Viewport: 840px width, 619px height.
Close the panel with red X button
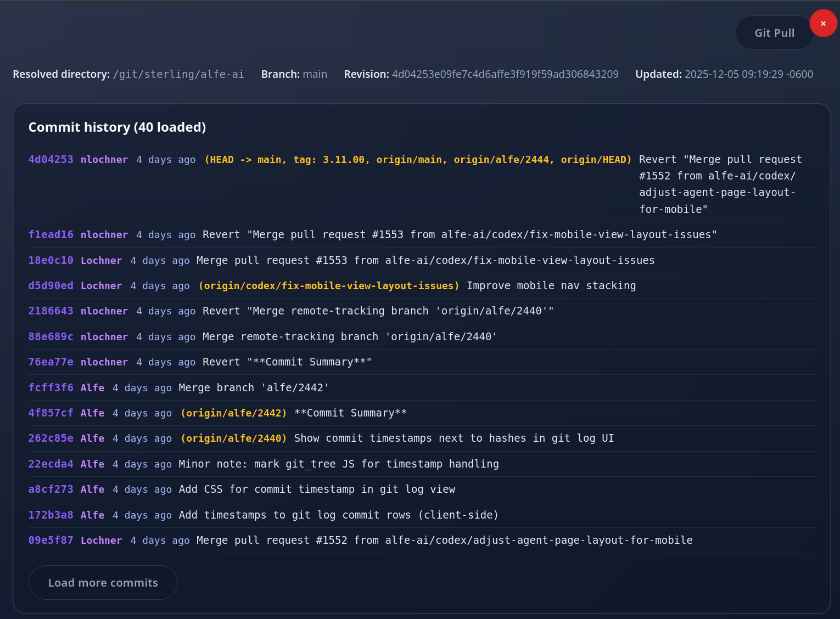click(x=823, y=24)
